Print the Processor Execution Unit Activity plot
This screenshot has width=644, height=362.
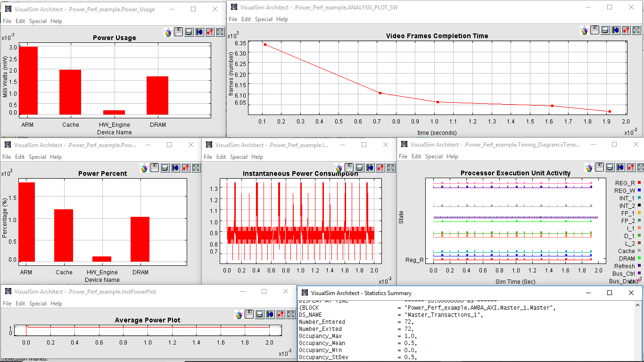[x=610, y=167]
